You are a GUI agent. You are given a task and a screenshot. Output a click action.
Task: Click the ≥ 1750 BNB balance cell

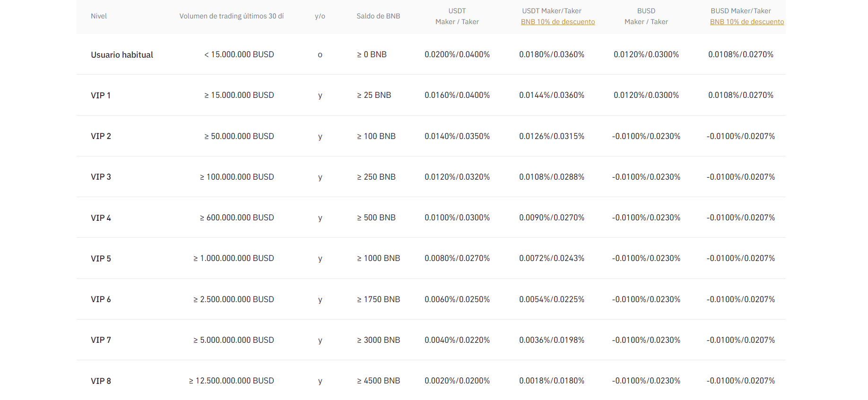tap(378, 299)
